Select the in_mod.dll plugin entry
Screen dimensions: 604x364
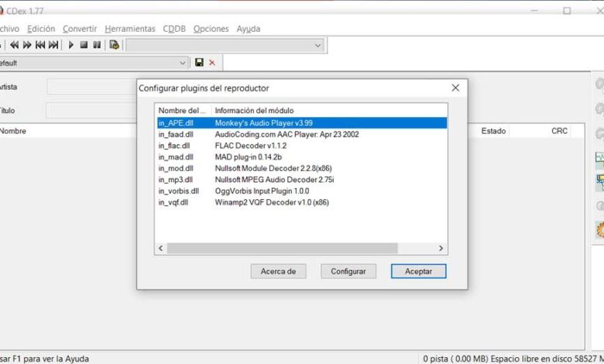176,168
